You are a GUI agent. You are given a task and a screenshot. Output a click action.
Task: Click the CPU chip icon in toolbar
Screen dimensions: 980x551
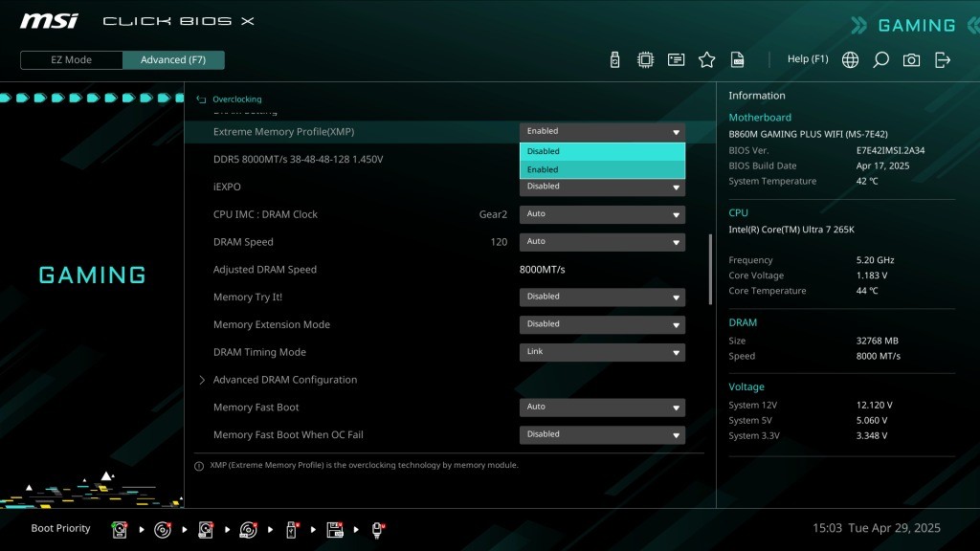(x=646, y=60)
